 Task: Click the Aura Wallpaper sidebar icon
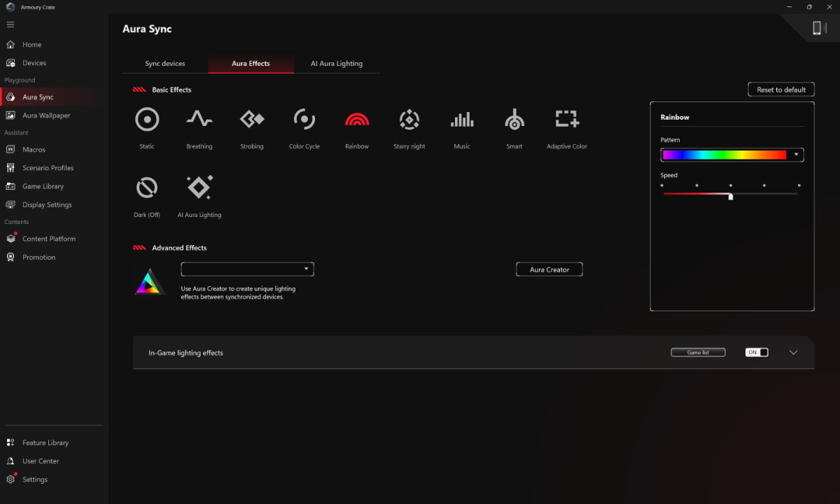(10, 115)
